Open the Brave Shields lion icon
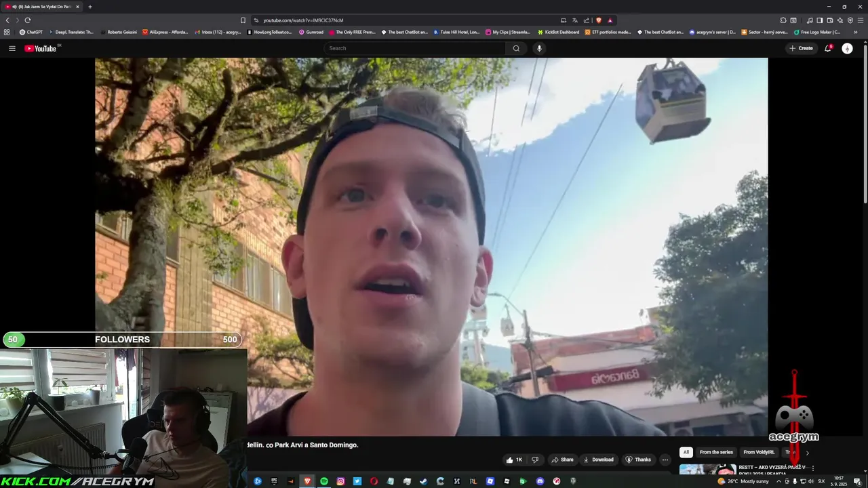This screenshot has width=868, height=488. point(598,20)
